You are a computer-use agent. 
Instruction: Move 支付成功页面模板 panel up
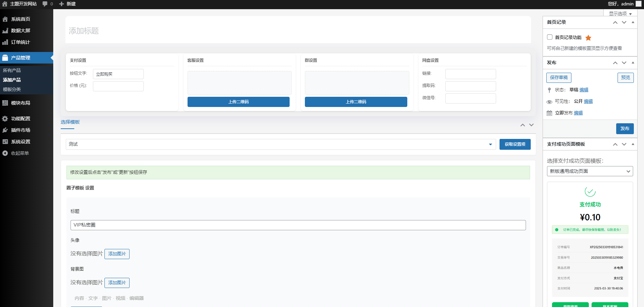615,144
